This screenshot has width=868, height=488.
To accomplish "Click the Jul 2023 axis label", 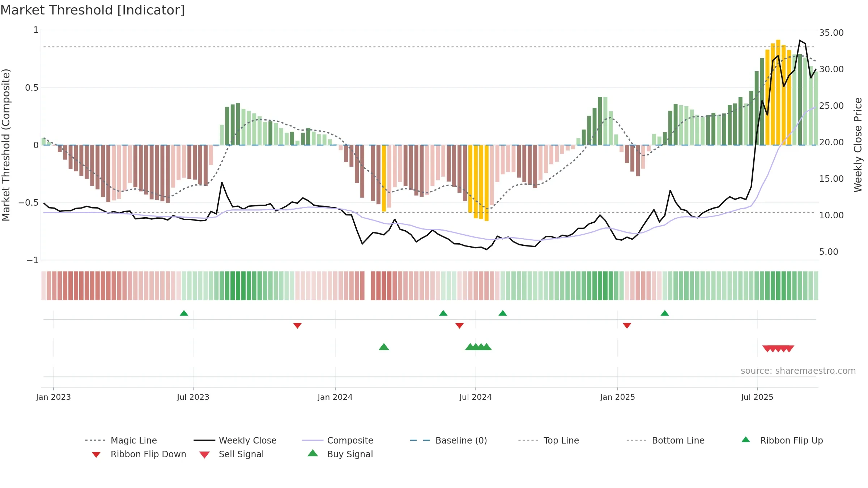I will (x=193, y=397).
